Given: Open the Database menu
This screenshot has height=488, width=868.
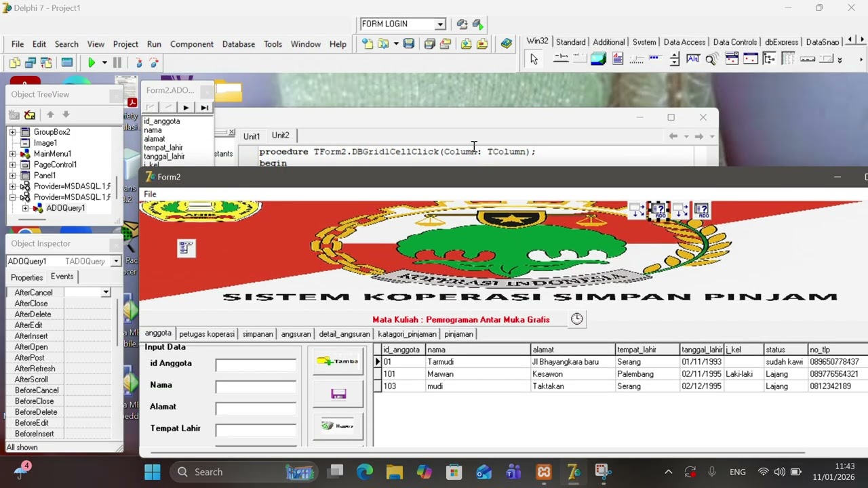Looking at the screenshot, I should [239, 44].
